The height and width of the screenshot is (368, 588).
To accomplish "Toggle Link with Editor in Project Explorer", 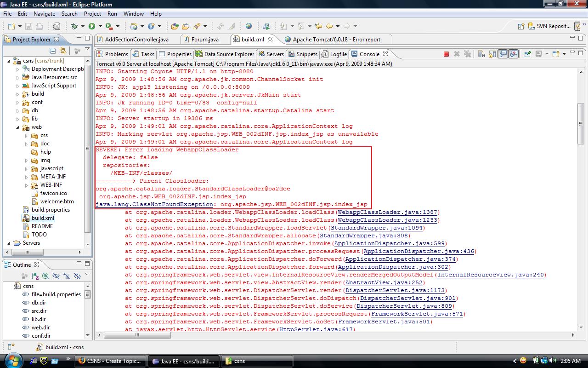I will [63, 51].
